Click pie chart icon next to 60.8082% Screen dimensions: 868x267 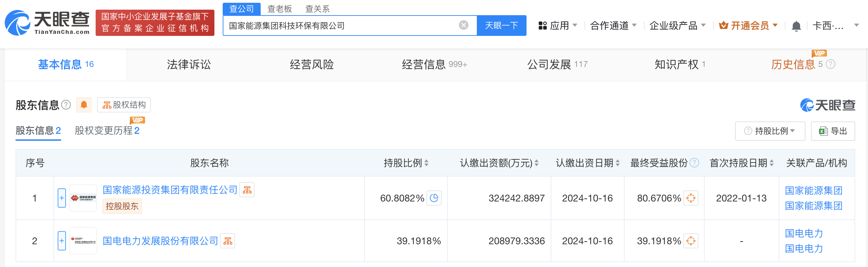(x=434, y=198)
